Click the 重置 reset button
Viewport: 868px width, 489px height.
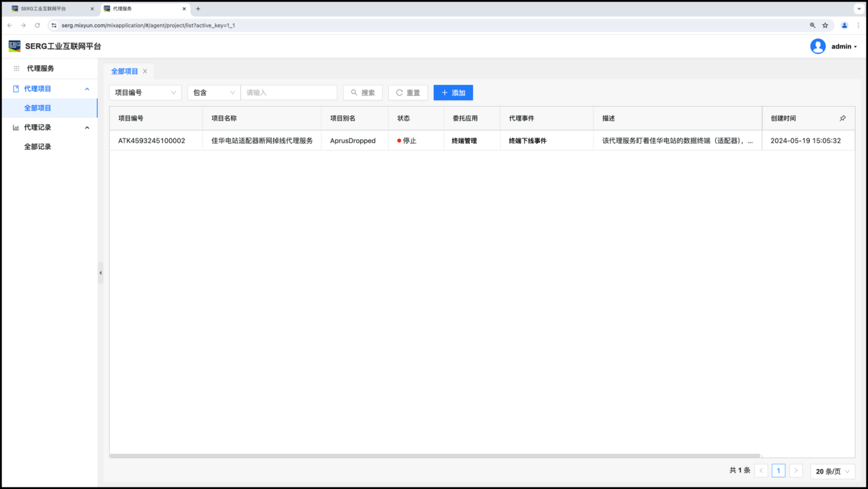pos(408,92)
